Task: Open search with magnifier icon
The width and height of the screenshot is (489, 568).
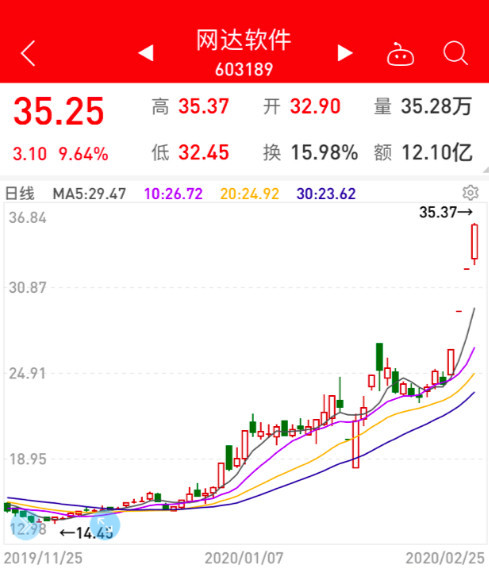Action: 455,53
